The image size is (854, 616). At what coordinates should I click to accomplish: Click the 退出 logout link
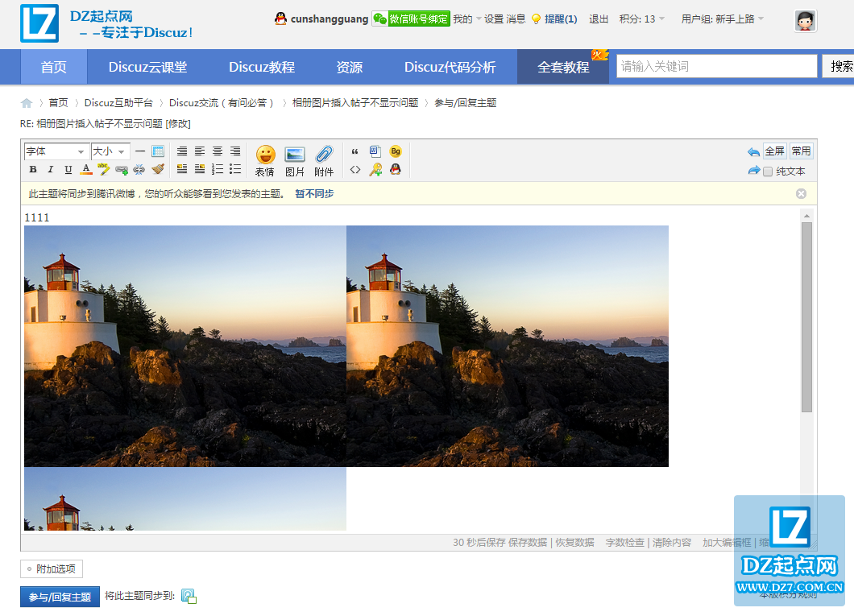(599, 19)
